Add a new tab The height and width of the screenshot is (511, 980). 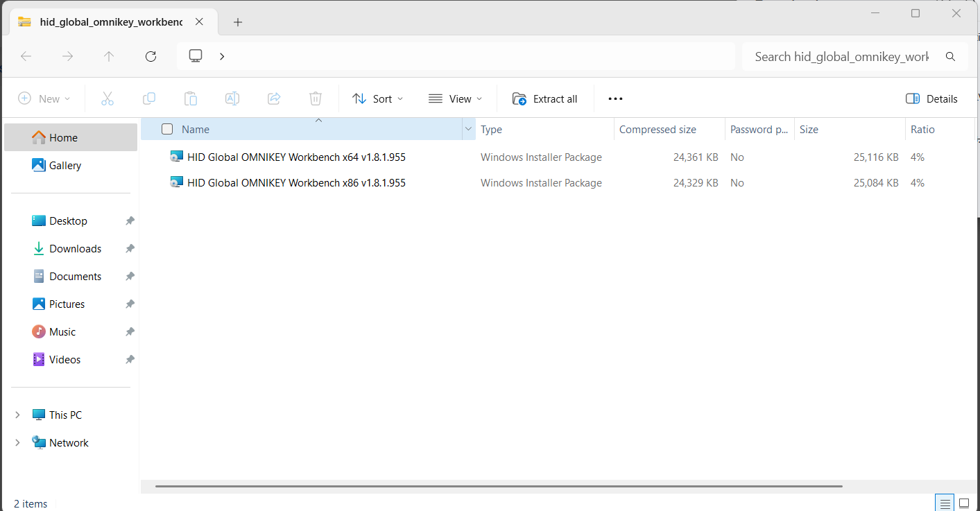(x=238, y=22)
